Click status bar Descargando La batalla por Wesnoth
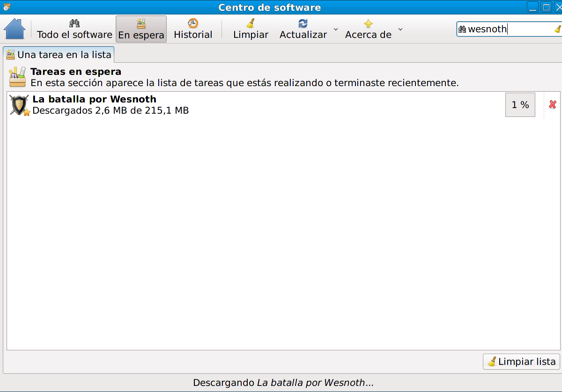 click(283, 383)
